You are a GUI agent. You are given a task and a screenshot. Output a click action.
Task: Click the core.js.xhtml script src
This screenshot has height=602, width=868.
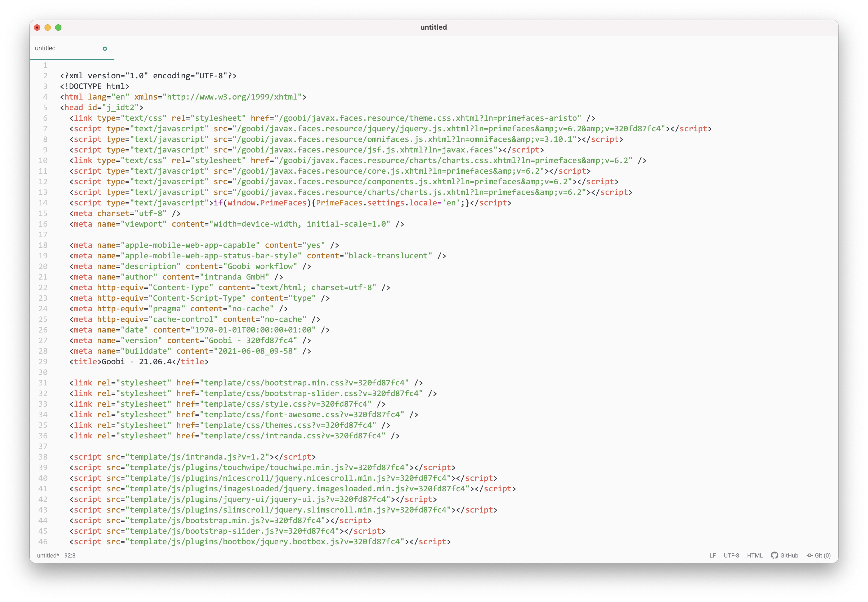click(x=388, y=171)
